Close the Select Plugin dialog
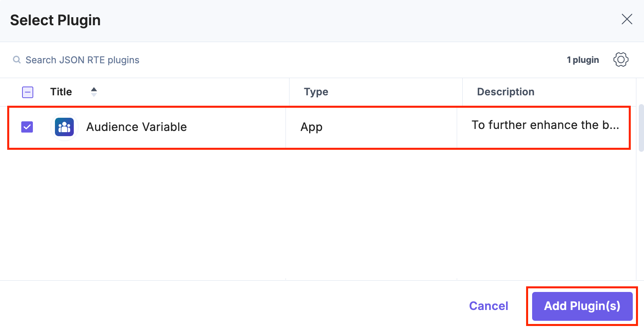Viewport: 644px width, 330px height. (627, 19)
